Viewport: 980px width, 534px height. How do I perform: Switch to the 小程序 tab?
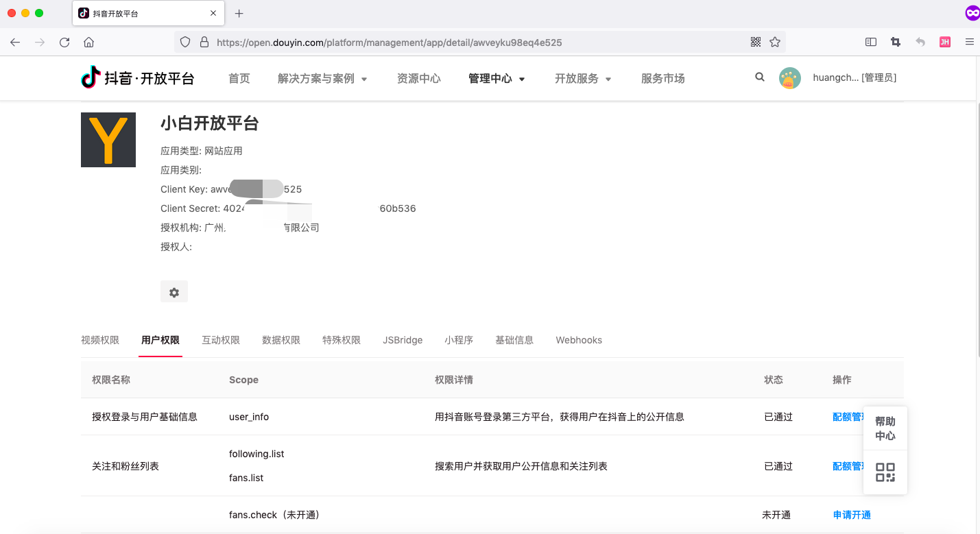[x=459, y=340]
